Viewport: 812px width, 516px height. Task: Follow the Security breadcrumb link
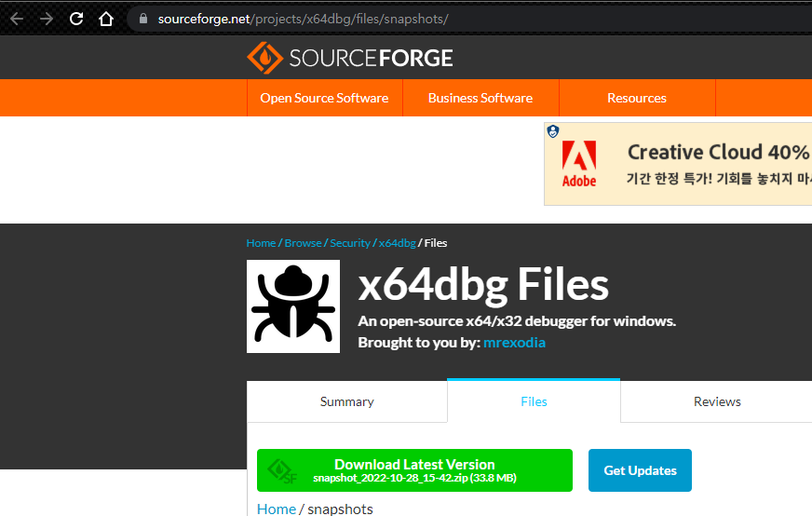[350, 243]
